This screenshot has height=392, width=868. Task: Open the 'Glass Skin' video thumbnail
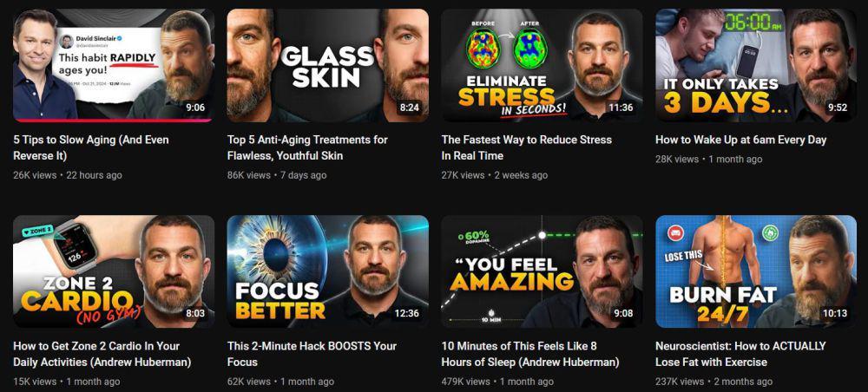tap(328, 65)
